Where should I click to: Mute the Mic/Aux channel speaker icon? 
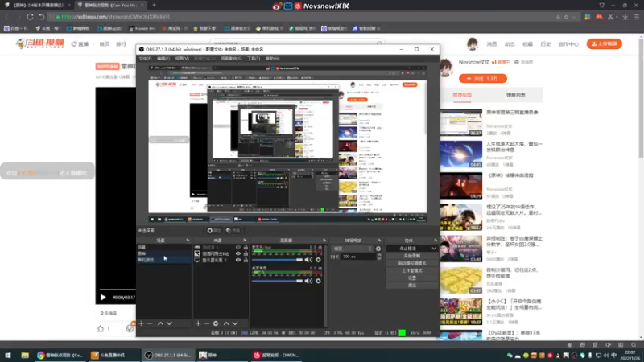click(308, 260)
